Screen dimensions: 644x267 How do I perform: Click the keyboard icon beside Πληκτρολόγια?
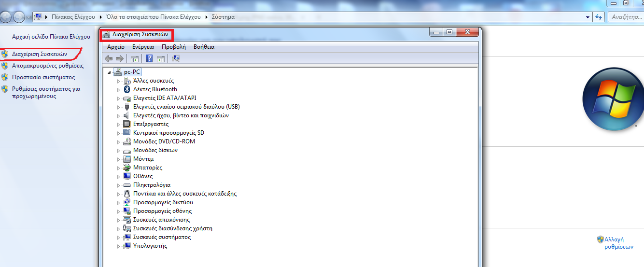127,185
